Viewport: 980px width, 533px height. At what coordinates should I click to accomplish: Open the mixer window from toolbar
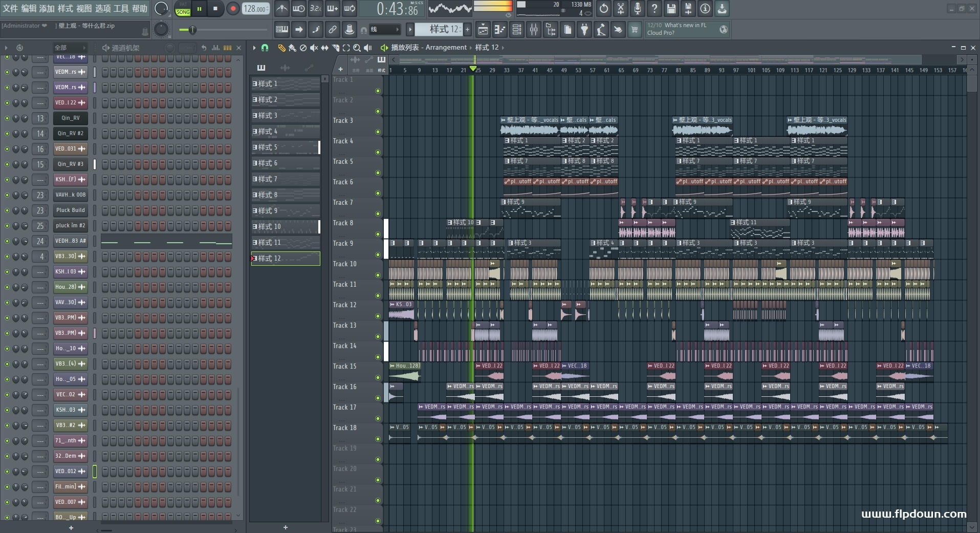tap(534, 30)
